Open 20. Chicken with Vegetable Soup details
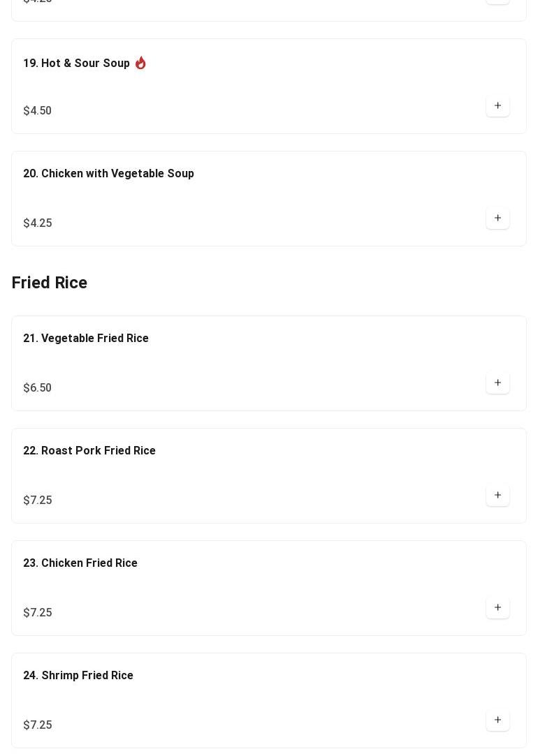538x756 pixels. [108, 174]
